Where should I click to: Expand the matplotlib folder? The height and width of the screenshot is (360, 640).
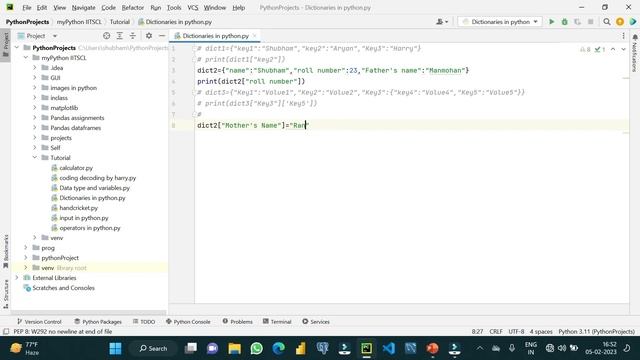[x=35, y=108]
